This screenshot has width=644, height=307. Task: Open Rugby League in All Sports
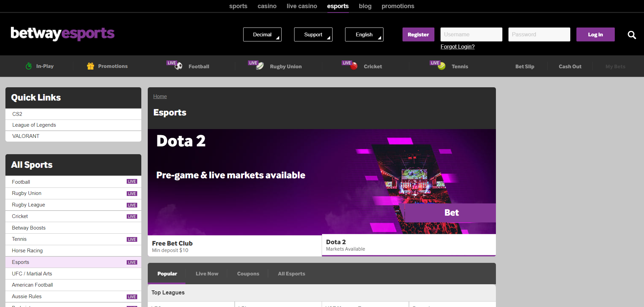click(73, 205)
